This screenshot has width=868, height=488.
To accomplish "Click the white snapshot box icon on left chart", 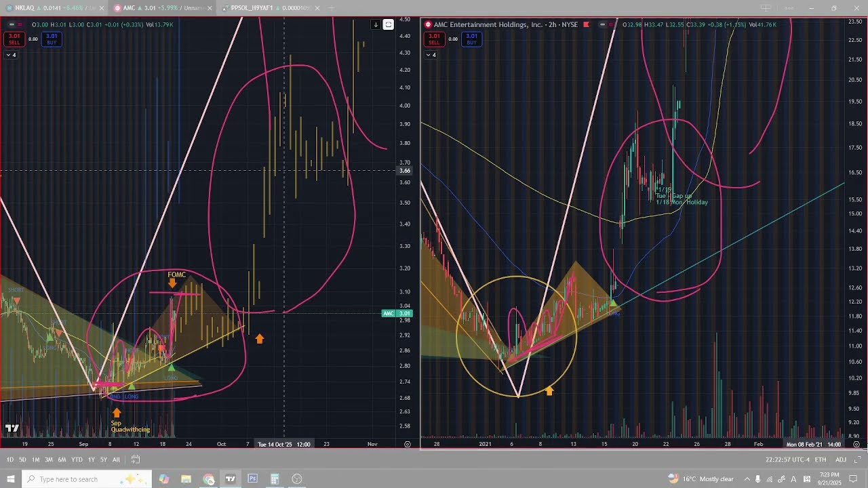I will [389, 24].
